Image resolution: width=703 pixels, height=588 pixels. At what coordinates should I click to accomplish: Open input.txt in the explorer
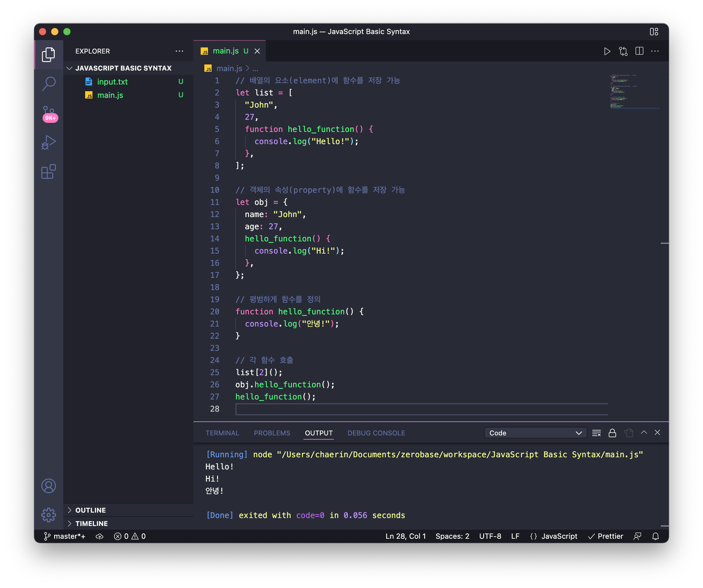pos(112,82)
